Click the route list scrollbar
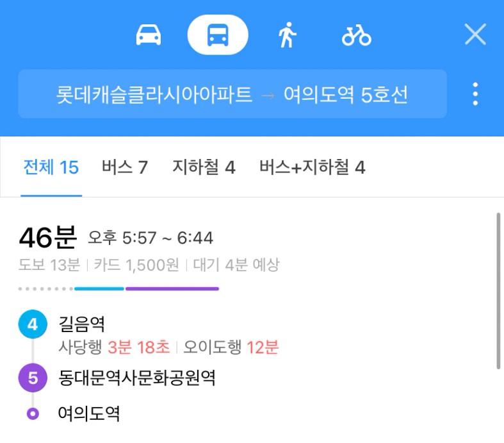504x443 pixels. click(x=498, y=291)
